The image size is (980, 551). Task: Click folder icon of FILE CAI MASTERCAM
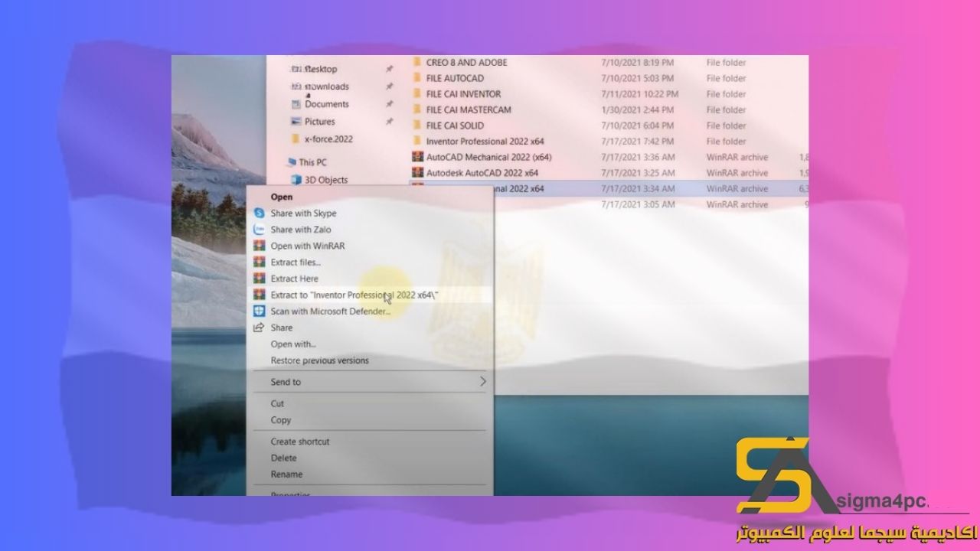click(x=417, y=109)
